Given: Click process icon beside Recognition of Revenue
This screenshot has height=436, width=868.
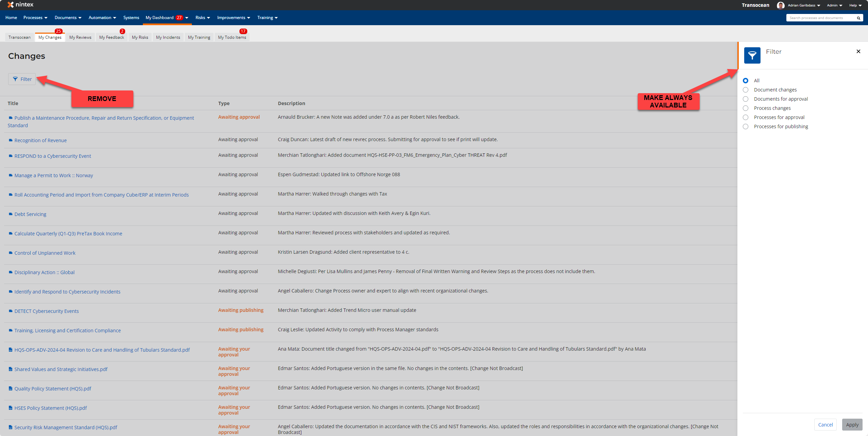Looking at the screenshot, I should coord(11,140).
